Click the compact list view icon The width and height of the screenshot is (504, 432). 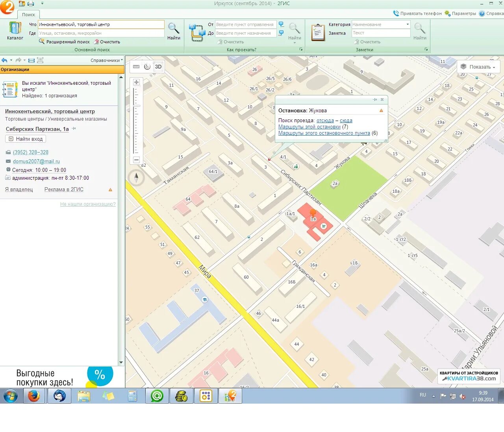[40, 60]
